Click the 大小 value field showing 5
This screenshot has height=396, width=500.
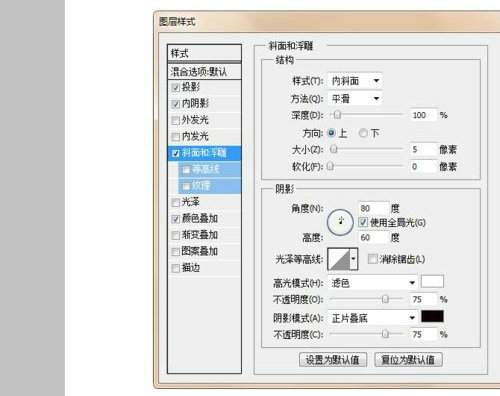tap(423, 149)
